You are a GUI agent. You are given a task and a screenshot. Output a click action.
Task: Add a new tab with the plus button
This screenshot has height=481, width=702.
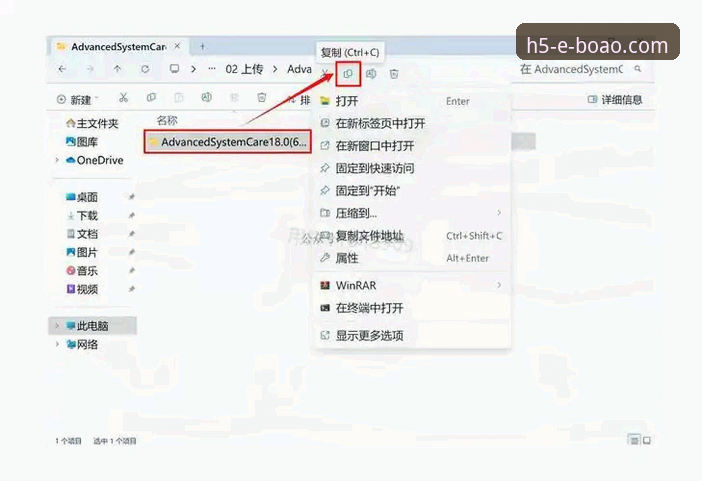pyautogui.click(x=202, y=47)
